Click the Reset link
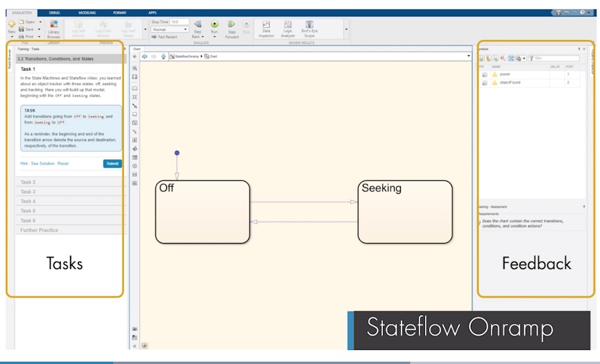This screenshot has height=364, width=600. point(62,163)
